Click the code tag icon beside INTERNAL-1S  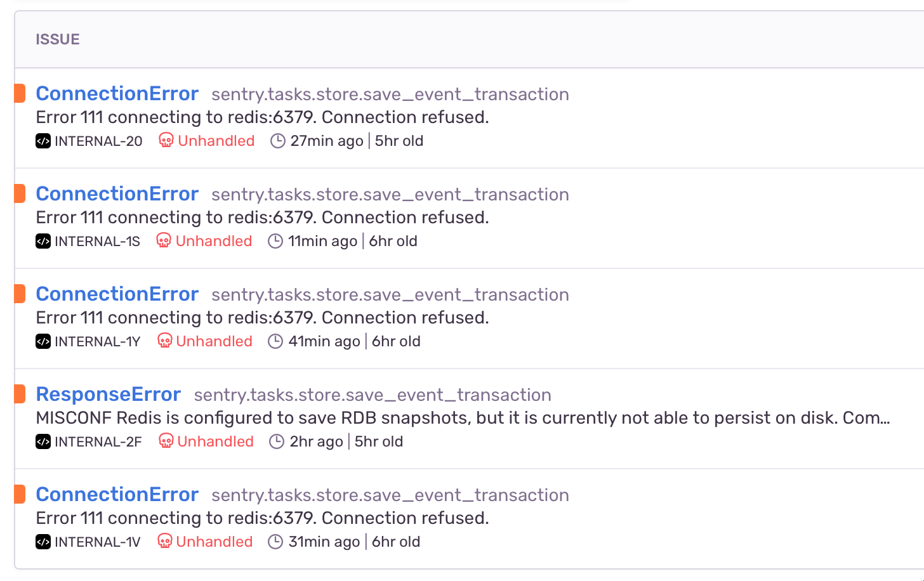pyautogui.click(x=42, y=240)
